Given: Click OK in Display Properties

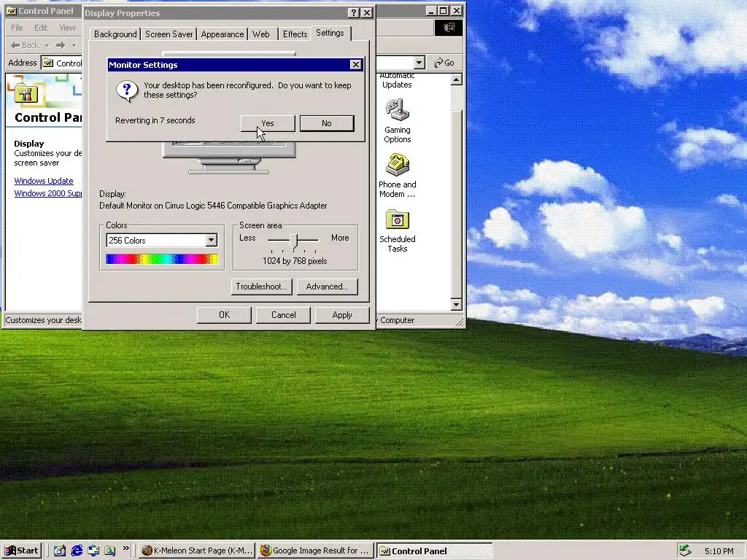Looking at the screenshot, I should [x=225, y=315].
